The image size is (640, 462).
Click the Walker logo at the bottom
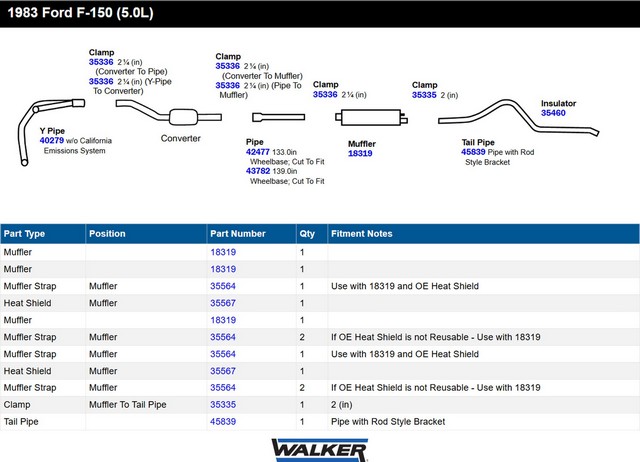click(x=320, y=450)
